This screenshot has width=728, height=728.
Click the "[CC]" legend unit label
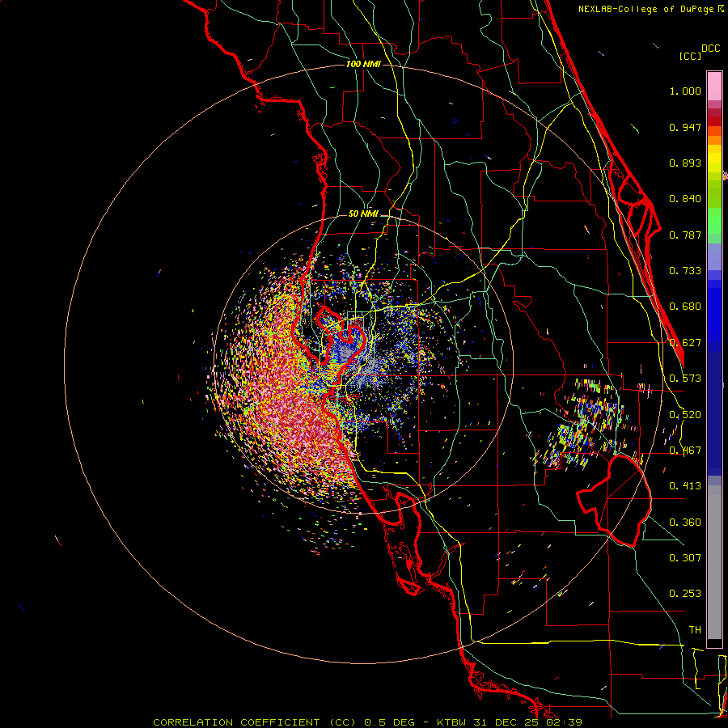pos(690,56)
